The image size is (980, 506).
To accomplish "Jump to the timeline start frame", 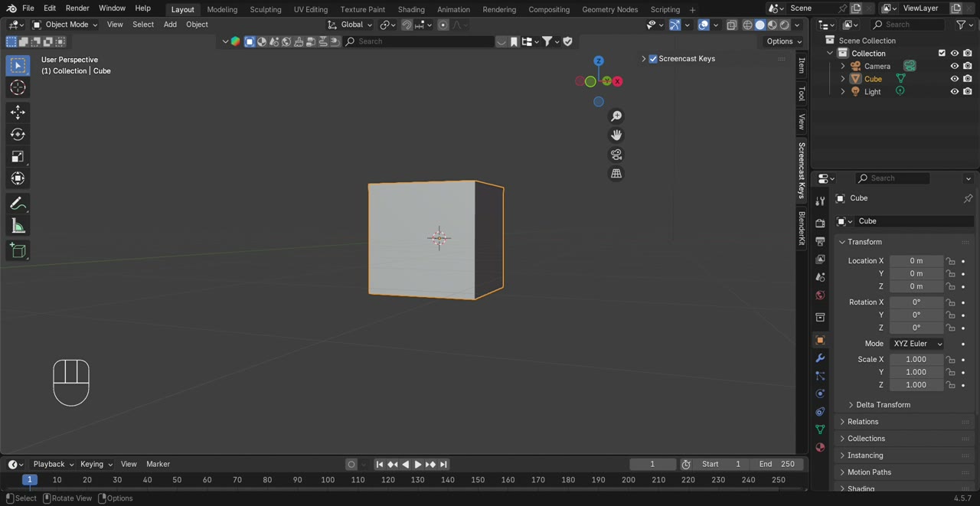I will point(379,465).
